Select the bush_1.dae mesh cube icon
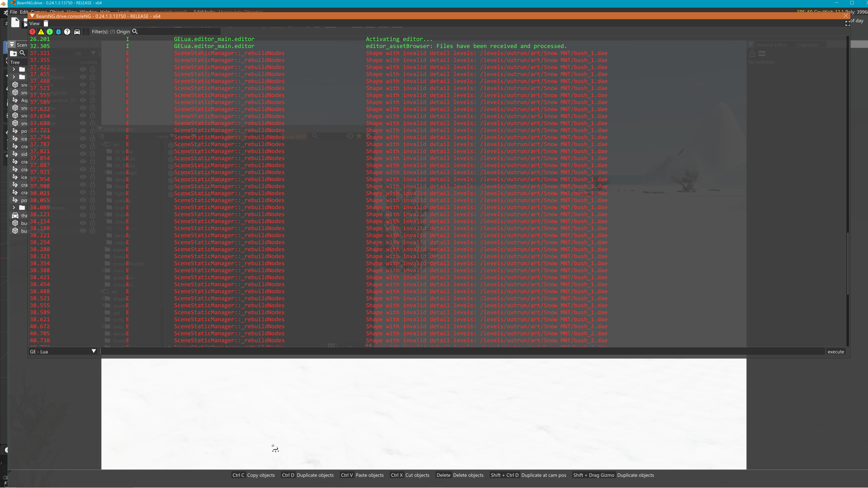 15,223
